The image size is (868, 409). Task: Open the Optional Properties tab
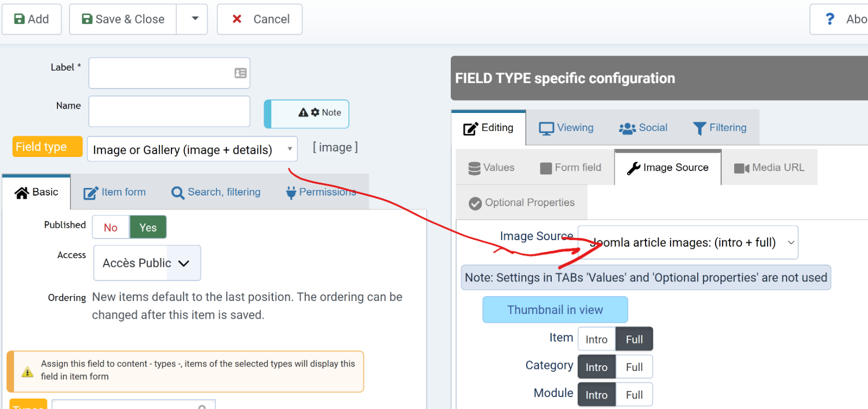click(x=522, y=203)
